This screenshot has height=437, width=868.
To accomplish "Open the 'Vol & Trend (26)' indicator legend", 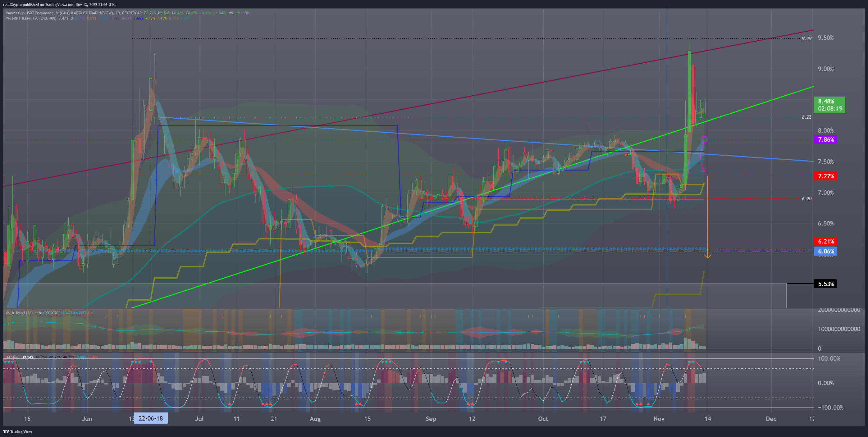I will [x=19, y=313].
